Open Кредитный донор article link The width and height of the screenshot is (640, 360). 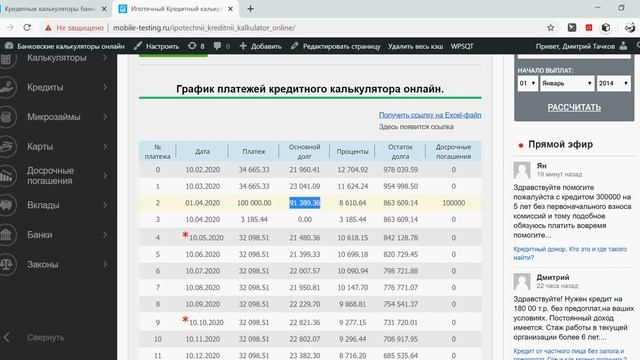point(570,253)
